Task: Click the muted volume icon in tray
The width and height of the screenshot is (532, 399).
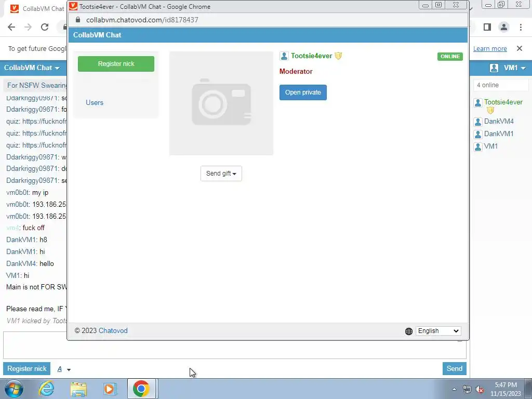Action: click(480, 390)
